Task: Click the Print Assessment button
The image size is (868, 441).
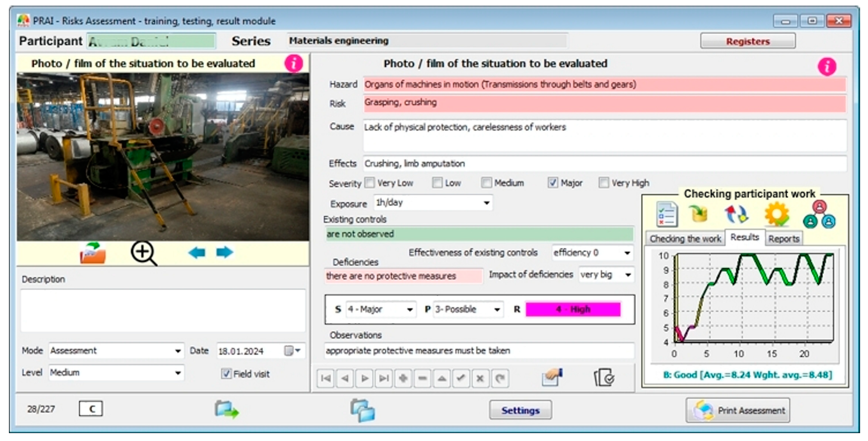Action: click(738, 410)
